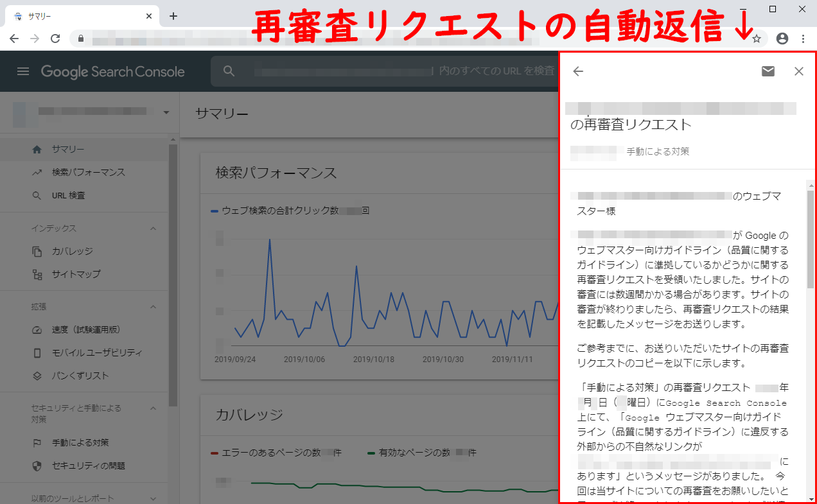
Task: Click the 手動による対策 label in the message header
Action: (x=658, y=152)
